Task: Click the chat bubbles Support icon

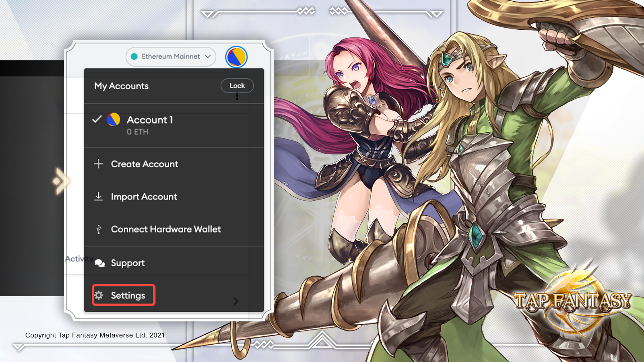Action: click(x=99, y=263)
